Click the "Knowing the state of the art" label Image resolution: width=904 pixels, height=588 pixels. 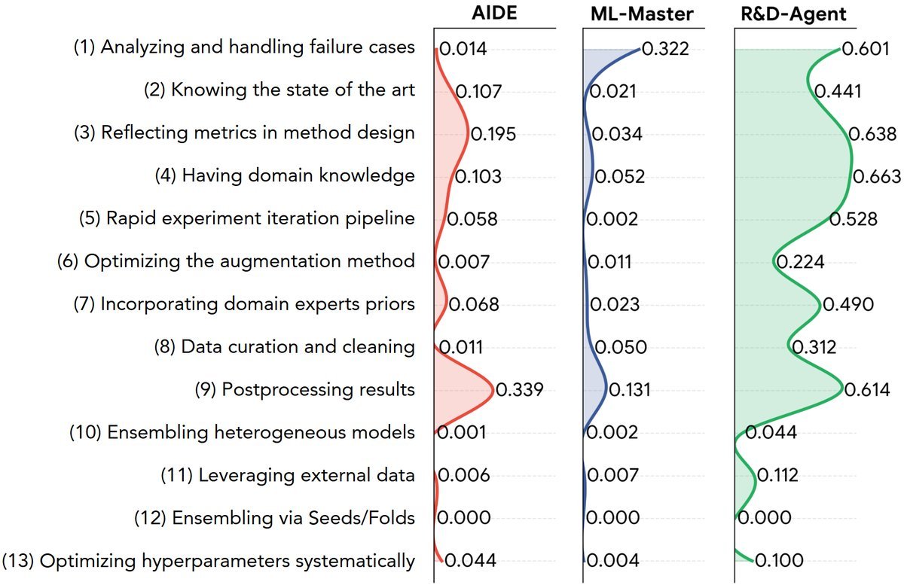point(279,90)
